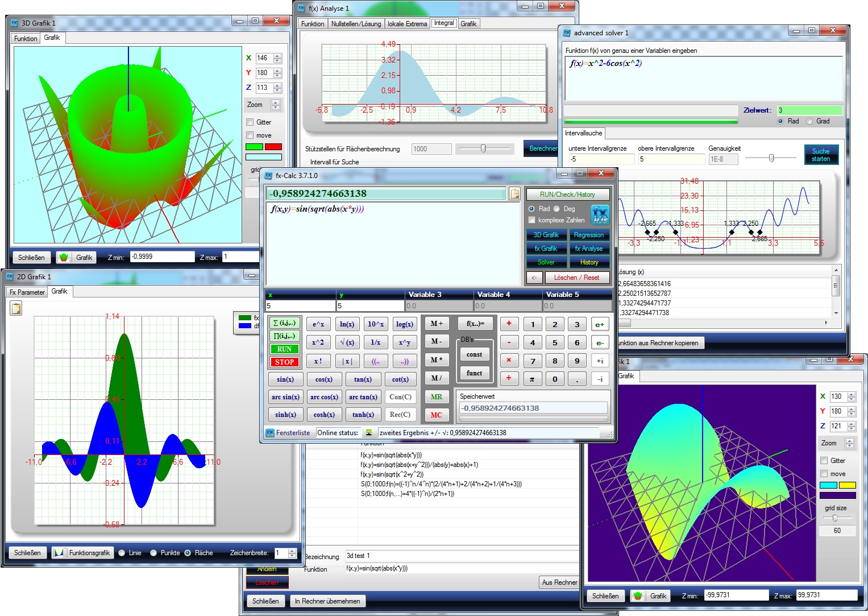868x616 pixels.
Task: Click the RUN button
Action: (284, 349)
